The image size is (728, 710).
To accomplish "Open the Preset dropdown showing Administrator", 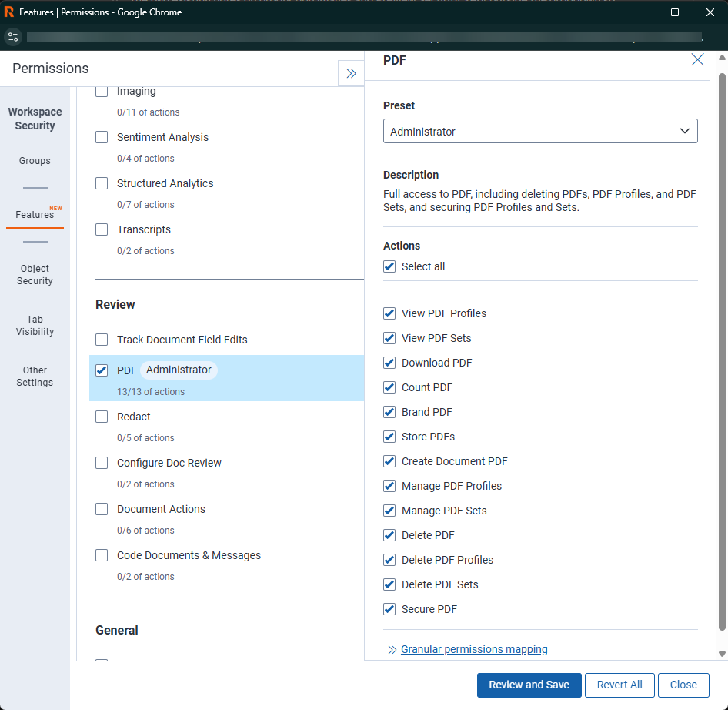I will tap(540, 132).
